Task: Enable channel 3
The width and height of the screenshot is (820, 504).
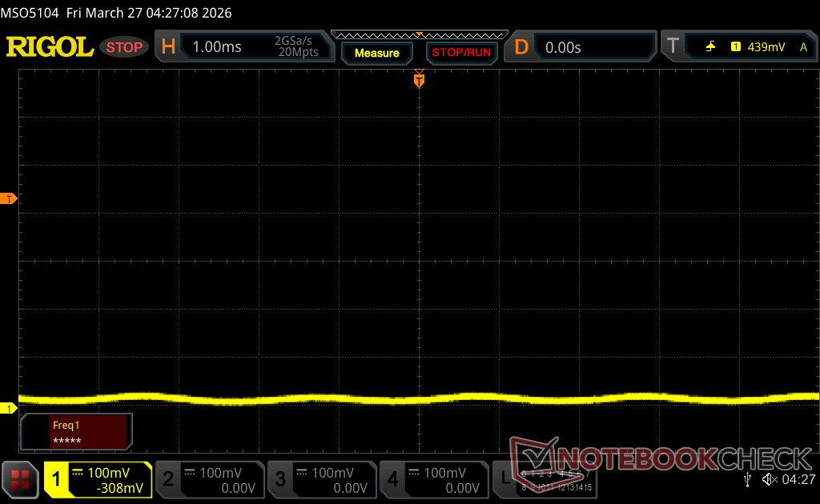Action: click(x=321, y=479)
